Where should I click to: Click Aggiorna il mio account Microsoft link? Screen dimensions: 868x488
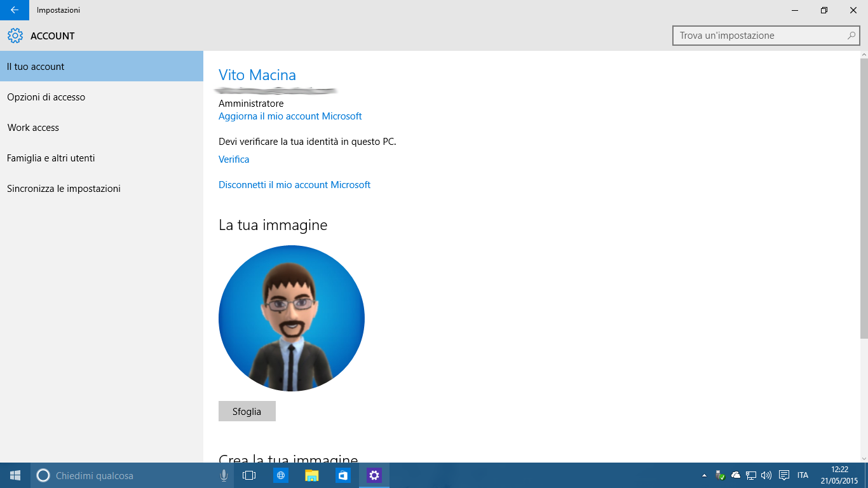(290, 116)
